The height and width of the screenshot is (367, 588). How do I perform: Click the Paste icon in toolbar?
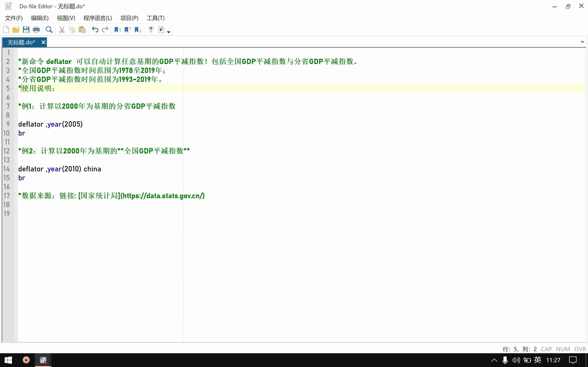(82, 29)
